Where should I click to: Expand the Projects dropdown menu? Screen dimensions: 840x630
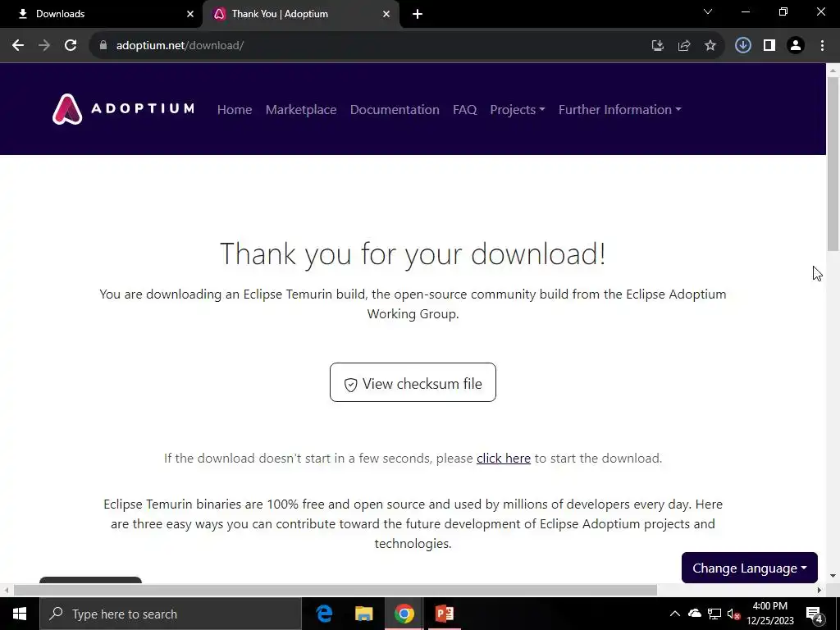[518, 110]
